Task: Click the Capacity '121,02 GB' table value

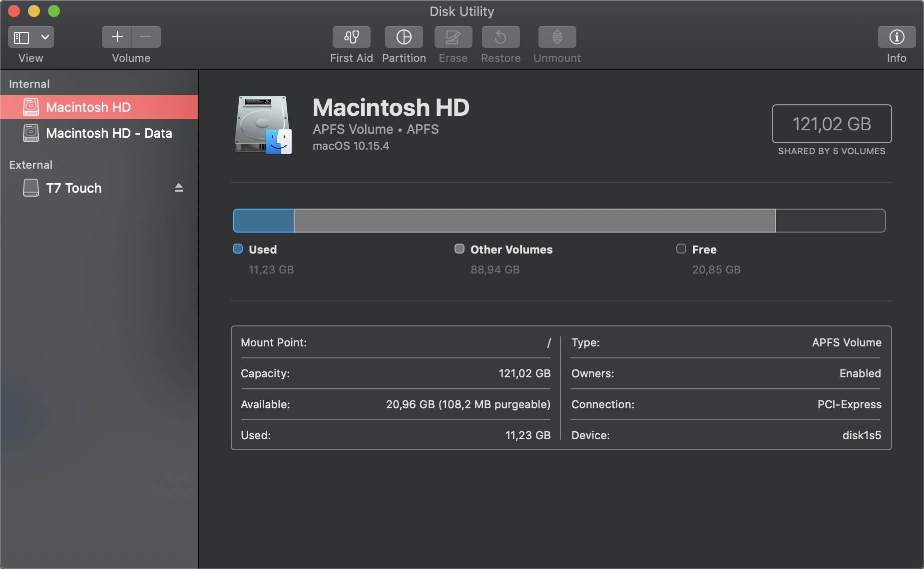Action: coord(524,374)
